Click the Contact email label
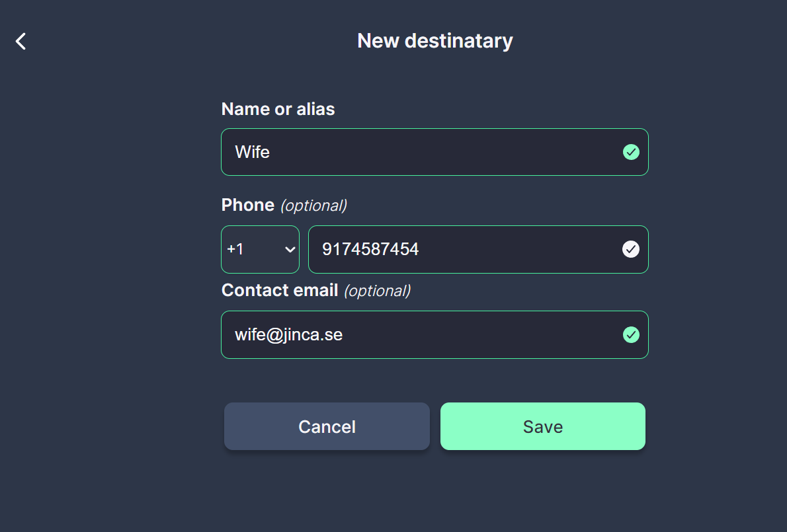 [280, 289]
